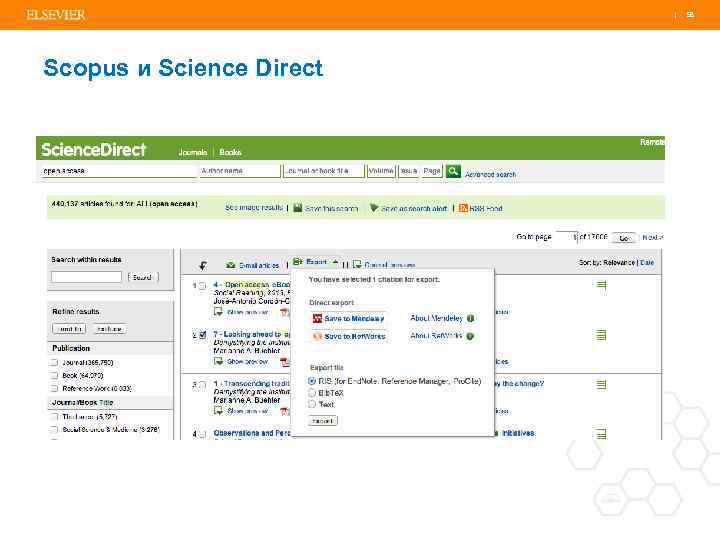
Task: Tick the Reference Work filter checkbox
Action: point(54,388)
